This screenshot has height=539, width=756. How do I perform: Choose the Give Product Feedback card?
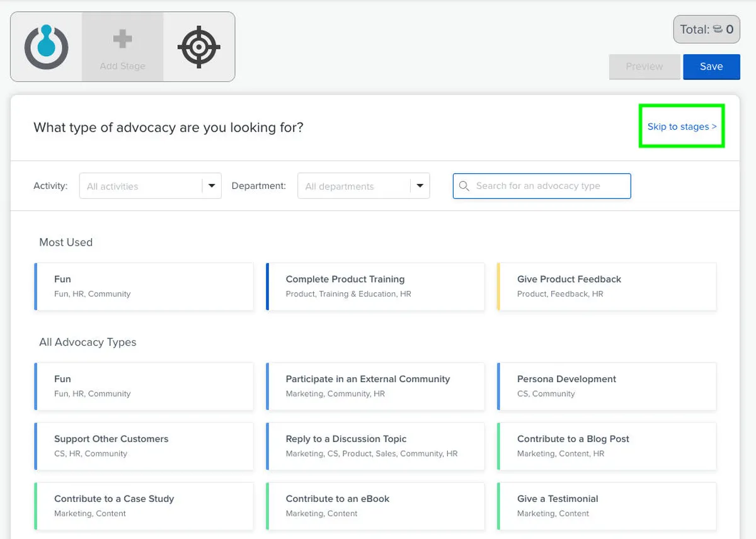tap(607, 287)
